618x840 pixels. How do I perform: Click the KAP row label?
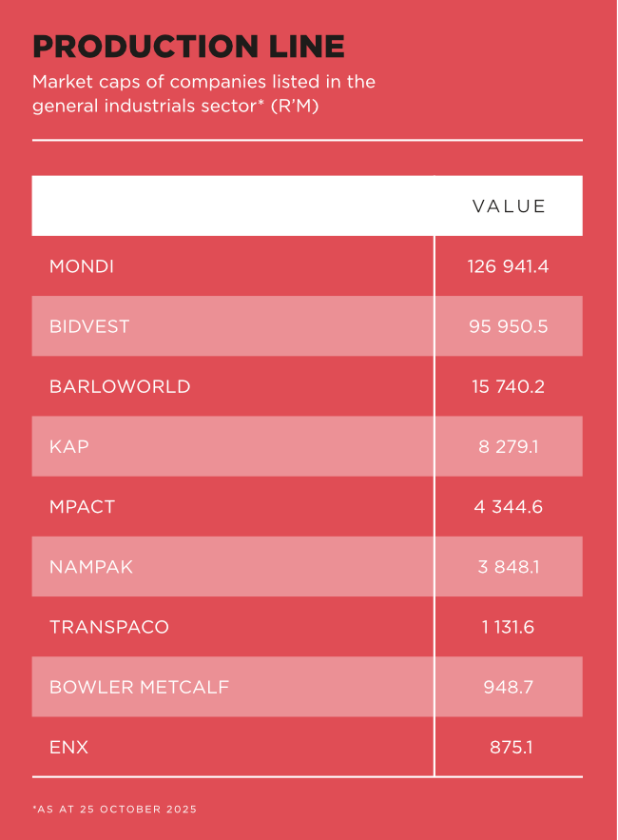click(69, 446)
